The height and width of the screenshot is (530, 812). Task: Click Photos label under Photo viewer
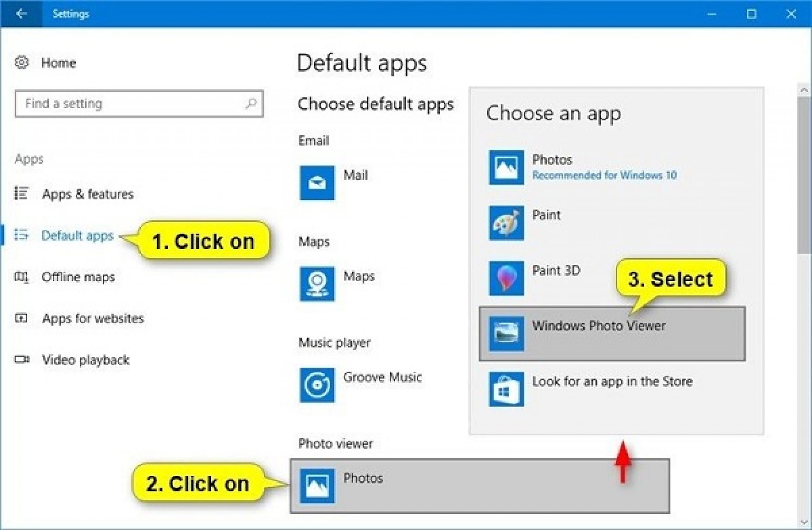pyautogui.click(x=363, y=478)
